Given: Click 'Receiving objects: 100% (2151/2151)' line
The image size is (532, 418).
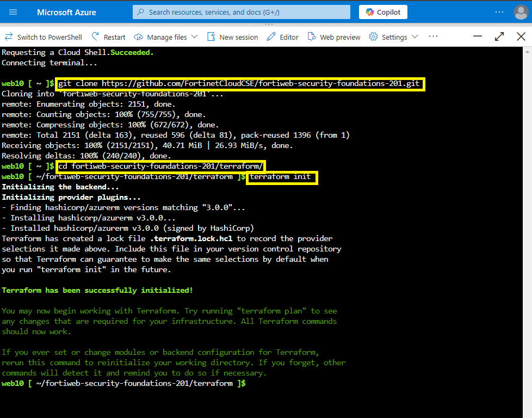Looking at the screenshot, I should pos(147,145).
